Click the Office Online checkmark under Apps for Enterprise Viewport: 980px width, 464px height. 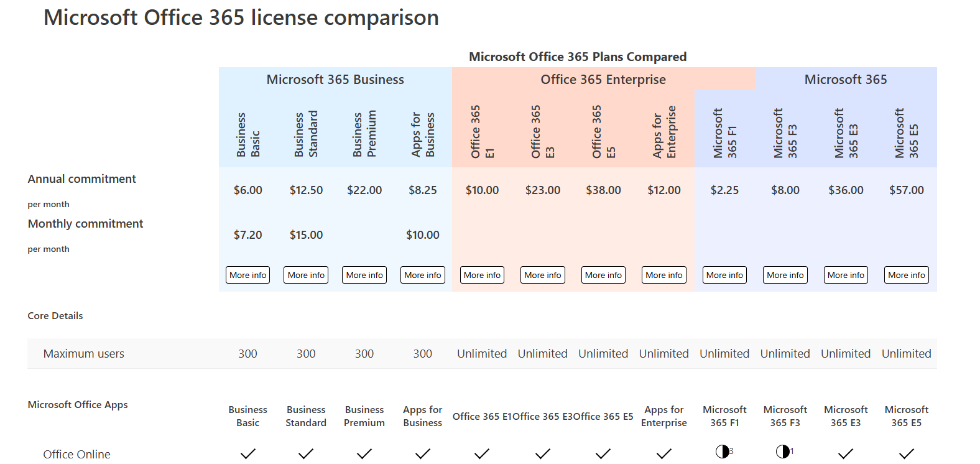coord(664,453)
